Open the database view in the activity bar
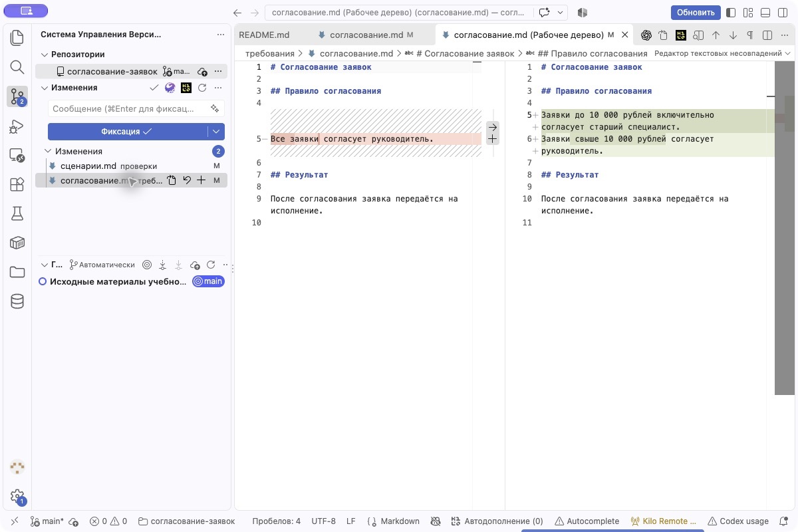The height and width of the screenshot is (532, 798). coord(17,301)
